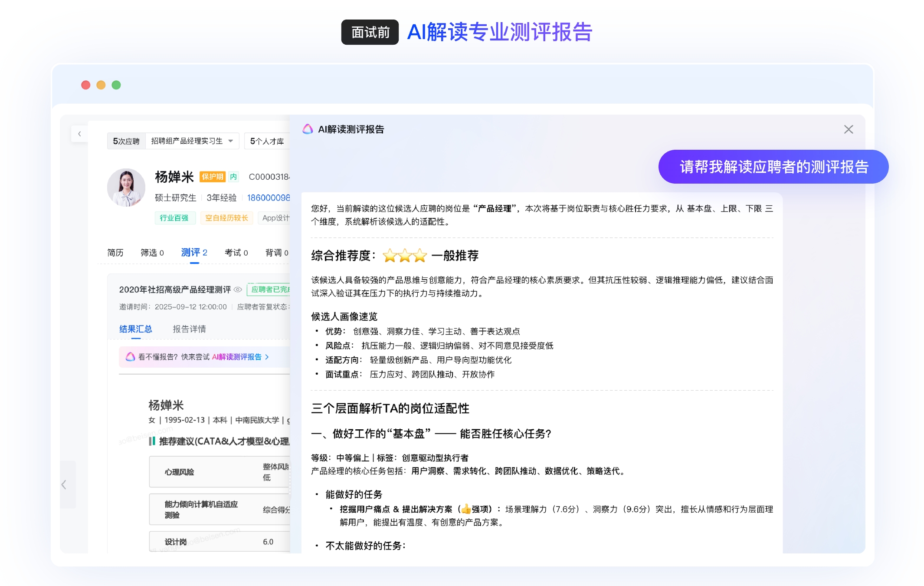Close the AI解读测评报告 panel

click(848, 129)
